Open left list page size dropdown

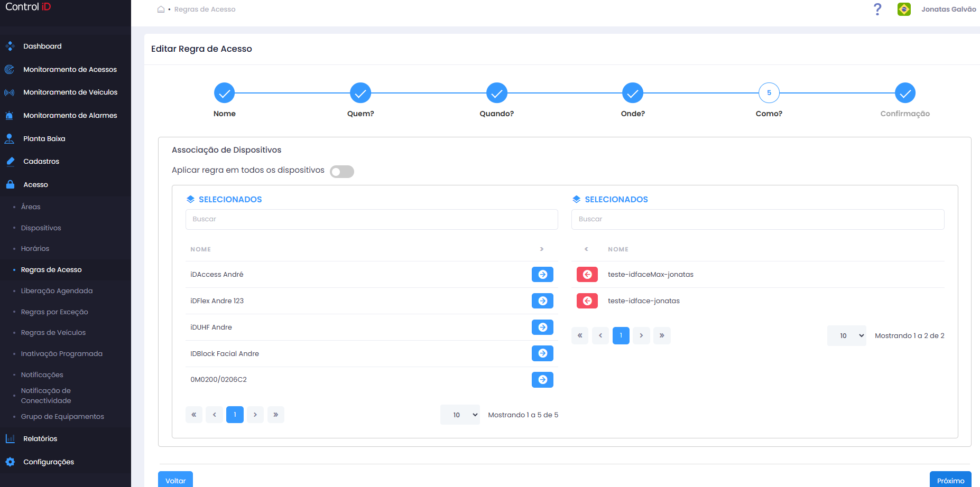click(x=460, y=415)
